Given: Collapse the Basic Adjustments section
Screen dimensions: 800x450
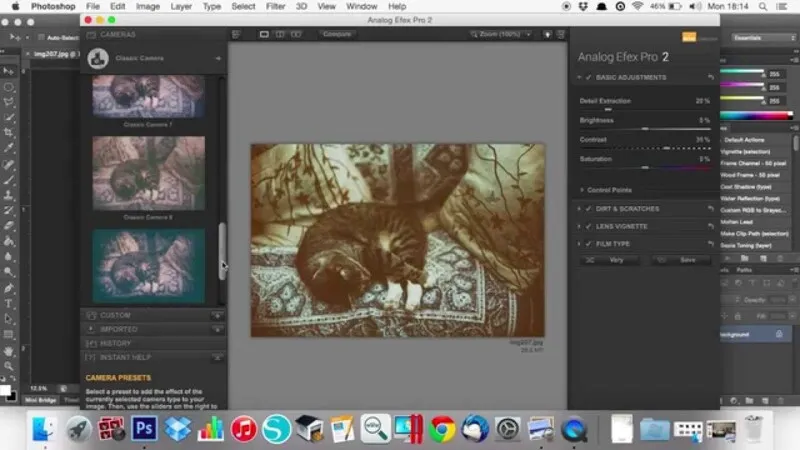Looking at the screenshot, I should (579, 77).
